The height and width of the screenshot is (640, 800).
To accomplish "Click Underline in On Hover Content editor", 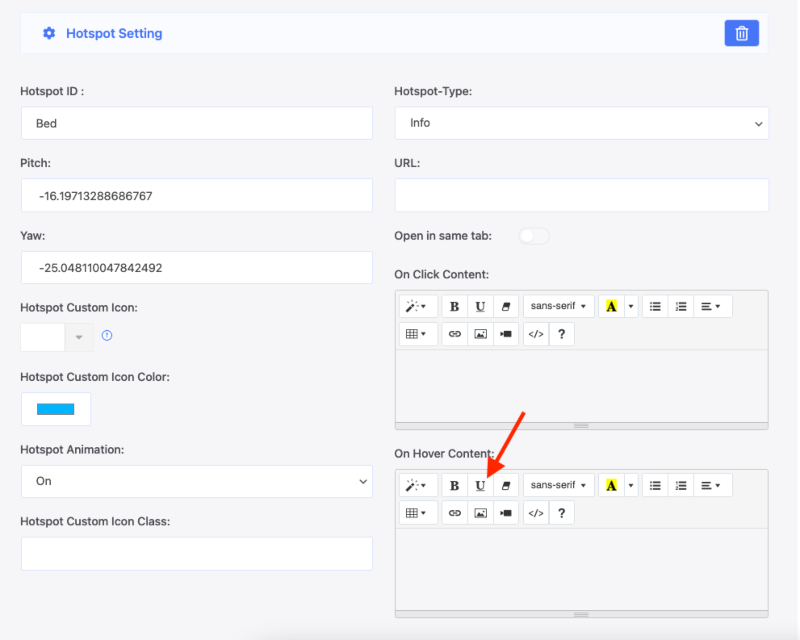I will pyautogui.click(x=480, y=485).
